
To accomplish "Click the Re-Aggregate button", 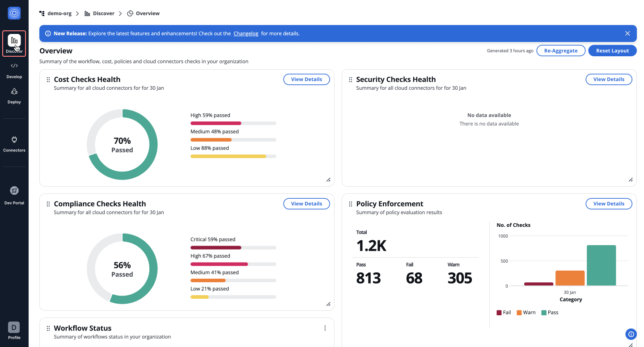I will point(560,51).
